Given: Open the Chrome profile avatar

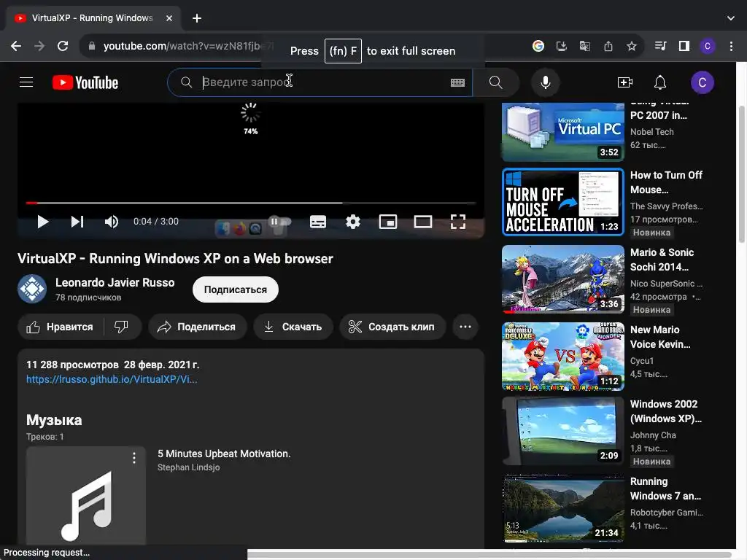Looking at the screenshot, I should point(708,46).
